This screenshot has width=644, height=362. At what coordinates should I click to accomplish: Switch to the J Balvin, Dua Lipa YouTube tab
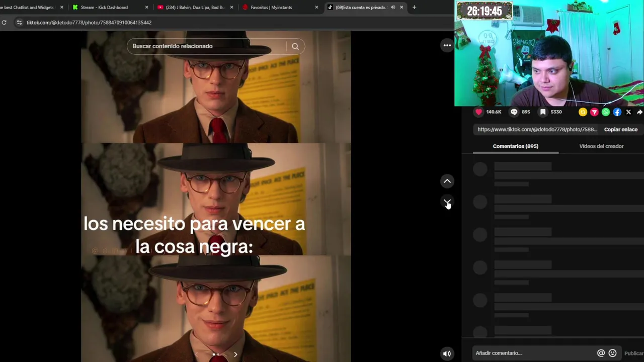click(195, 7)
